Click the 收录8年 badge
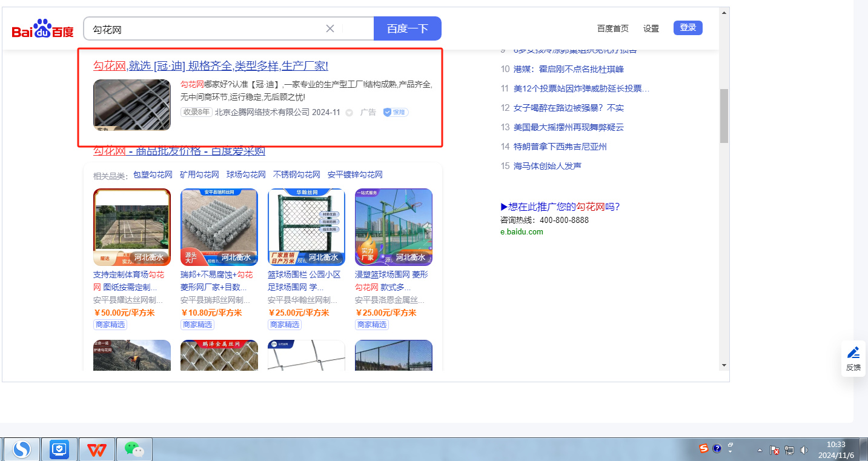This screenshot has height=461, width=868. (196, 112)
